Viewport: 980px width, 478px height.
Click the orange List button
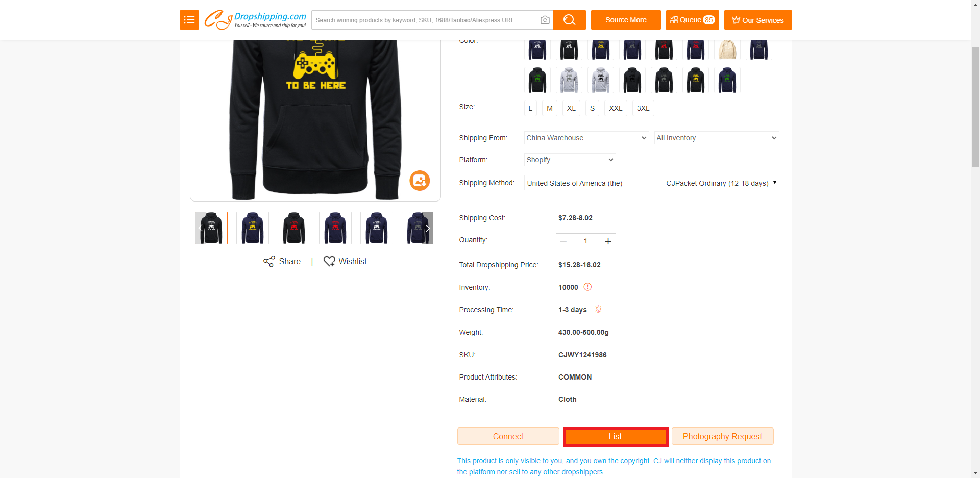(x=616, y=437)
